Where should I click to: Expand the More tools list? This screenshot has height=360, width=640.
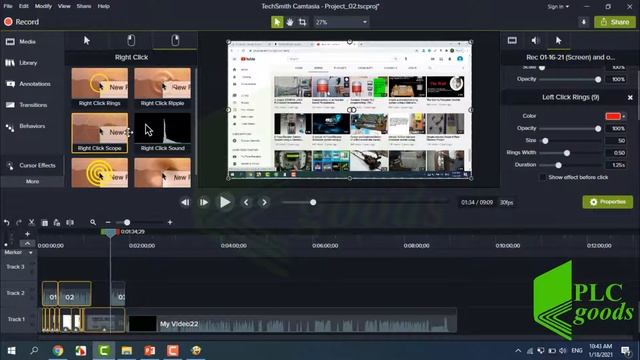32,181
